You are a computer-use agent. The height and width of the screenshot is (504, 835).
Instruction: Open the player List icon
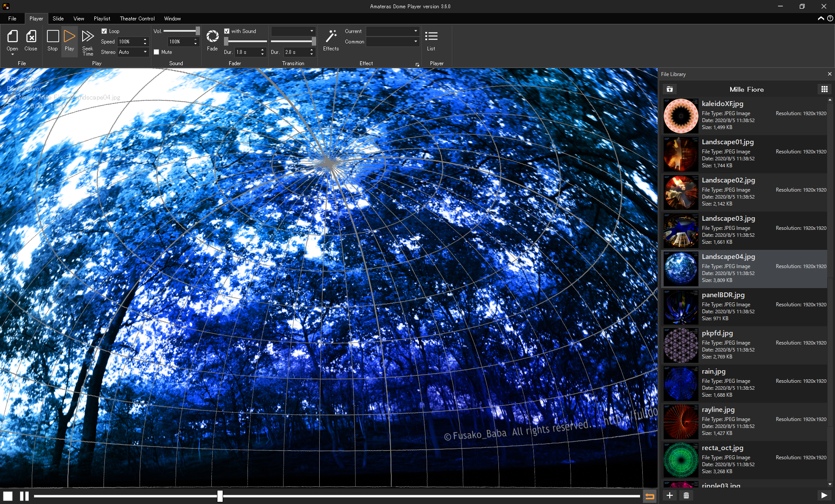[431, 36]
